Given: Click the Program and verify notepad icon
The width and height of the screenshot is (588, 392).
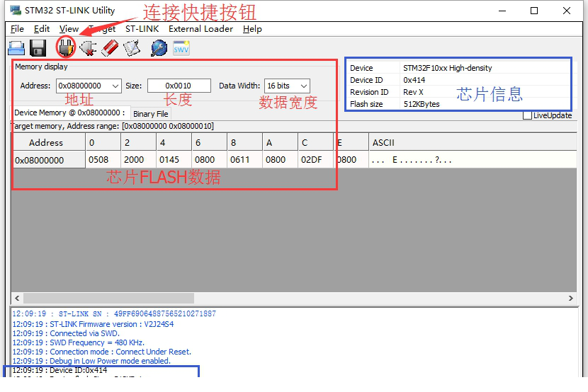Looking at the screenshot, I should pyautogui.click(x=132, y=48).
